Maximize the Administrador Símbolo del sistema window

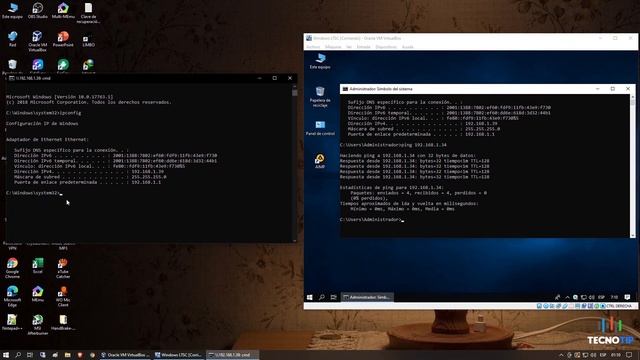pyautogui.click(x=613, y=89)
